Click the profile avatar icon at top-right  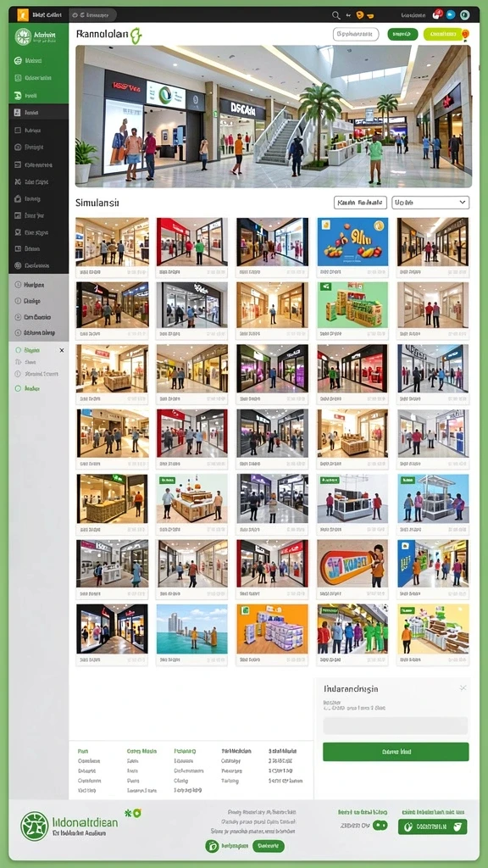point(464,15)
